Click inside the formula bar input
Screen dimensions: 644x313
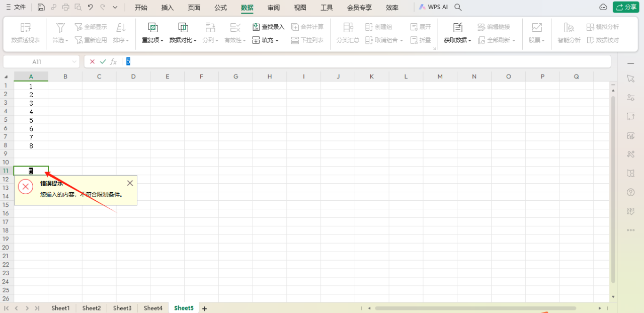pyautogui.click(x=367, y=61)
